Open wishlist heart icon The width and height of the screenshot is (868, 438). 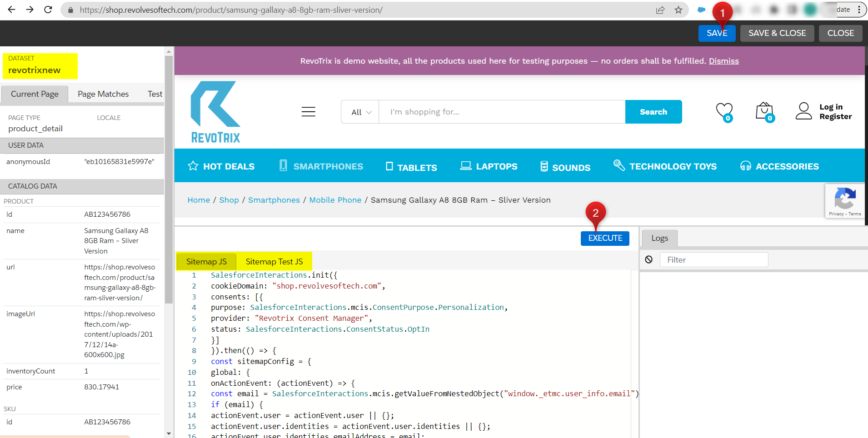[724, 112]
